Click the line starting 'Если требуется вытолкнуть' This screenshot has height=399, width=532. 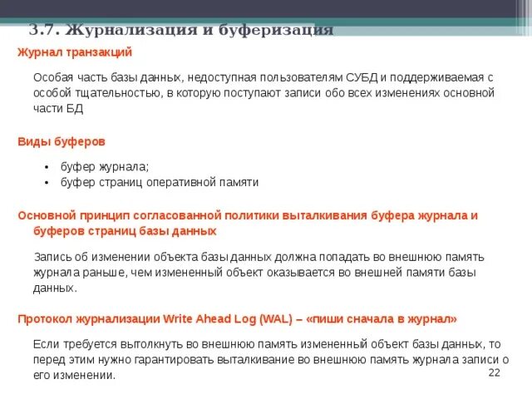pos(267,344)
